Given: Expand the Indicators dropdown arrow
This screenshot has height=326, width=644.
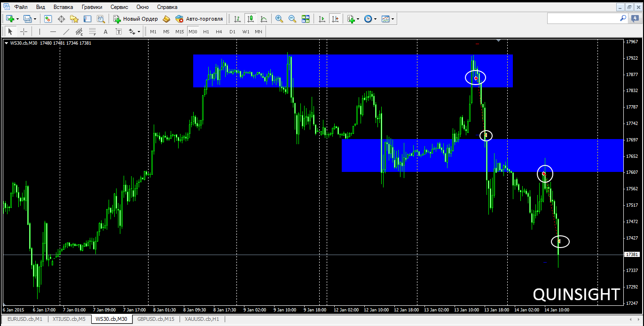Looking at the screenshot, I should (x=358, y=19).
